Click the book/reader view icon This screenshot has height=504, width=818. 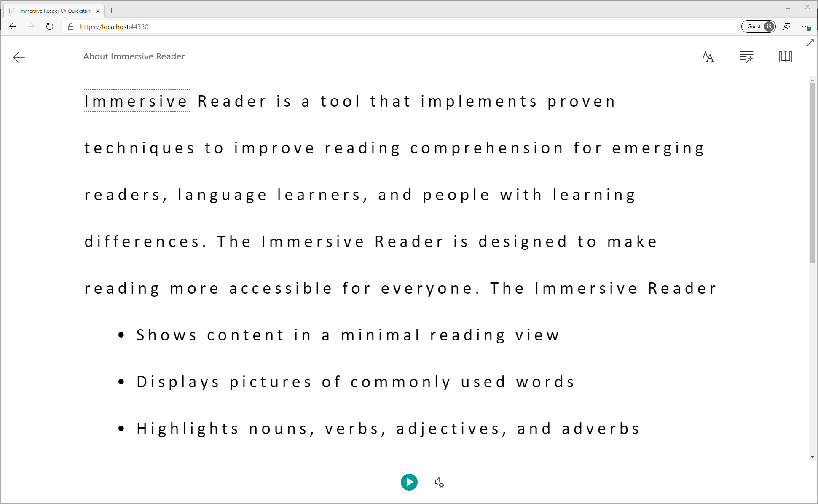[x=785, y=56]
